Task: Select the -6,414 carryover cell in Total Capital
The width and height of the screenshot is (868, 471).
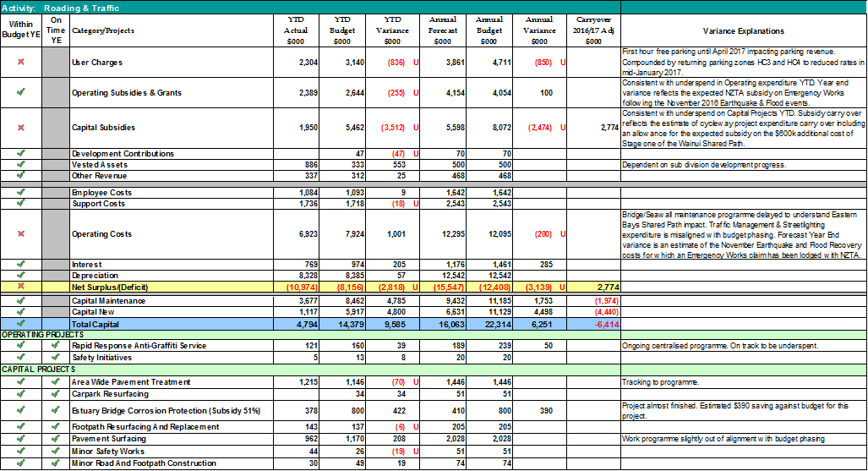Action: tap(591, 324)
